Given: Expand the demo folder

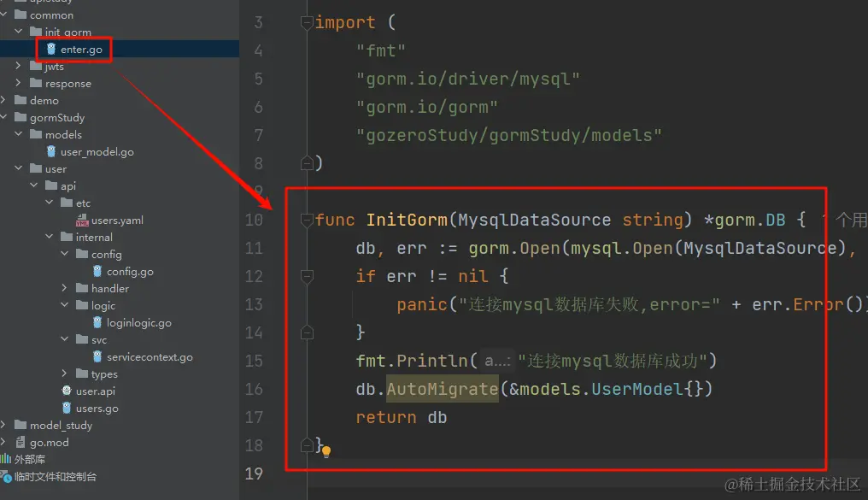Looking at the screenshot, I should tap(3, 100).
